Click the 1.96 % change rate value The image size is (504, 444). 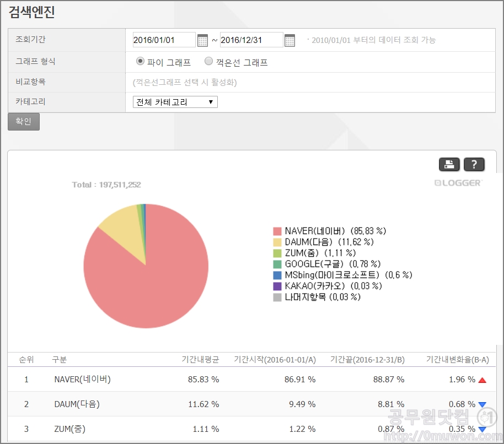462,380
